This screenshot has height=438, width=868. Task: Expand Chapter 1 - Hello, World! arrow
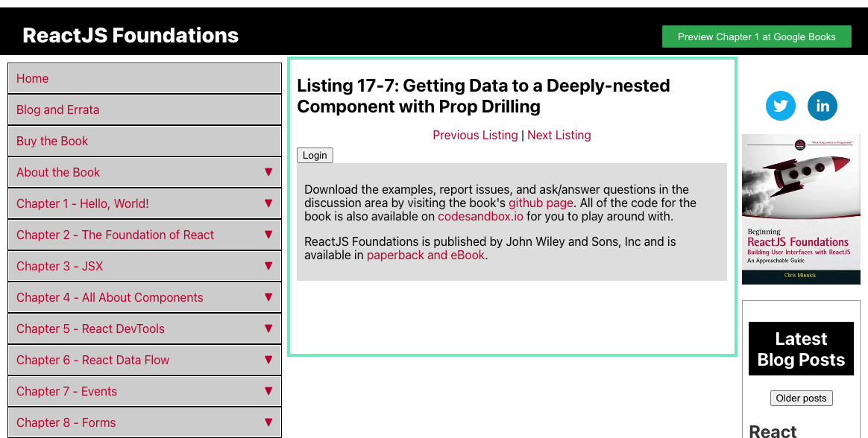pyautogui.click(x=268, y=203)
